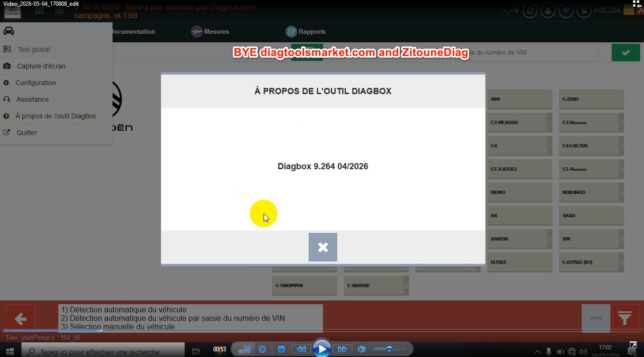Choose À propos de l'outil DiagBox

(x=56, y=116)
